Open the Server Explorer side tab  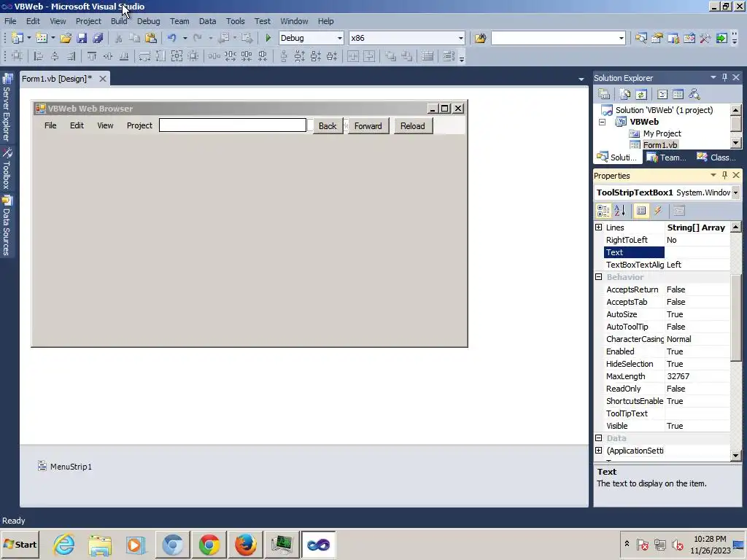7,108
